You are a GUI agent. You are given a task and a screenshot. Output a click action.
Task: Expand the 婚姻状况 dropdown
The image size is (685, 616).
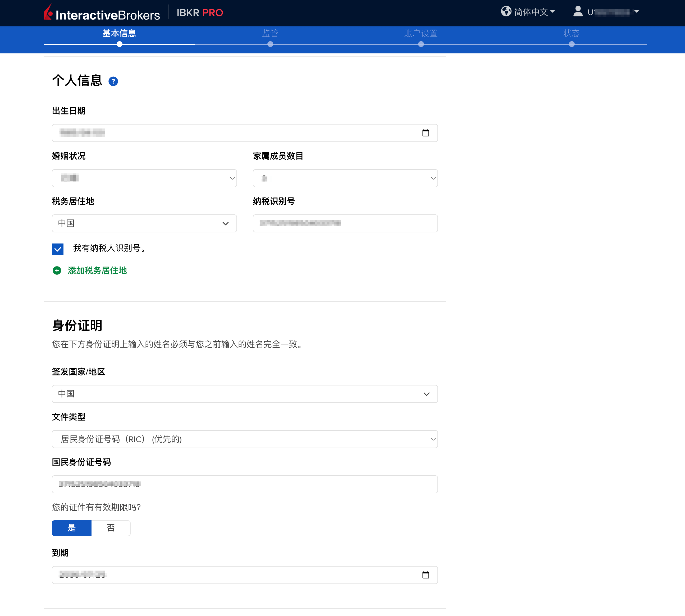pyautogui.click(x=144, y=178)
